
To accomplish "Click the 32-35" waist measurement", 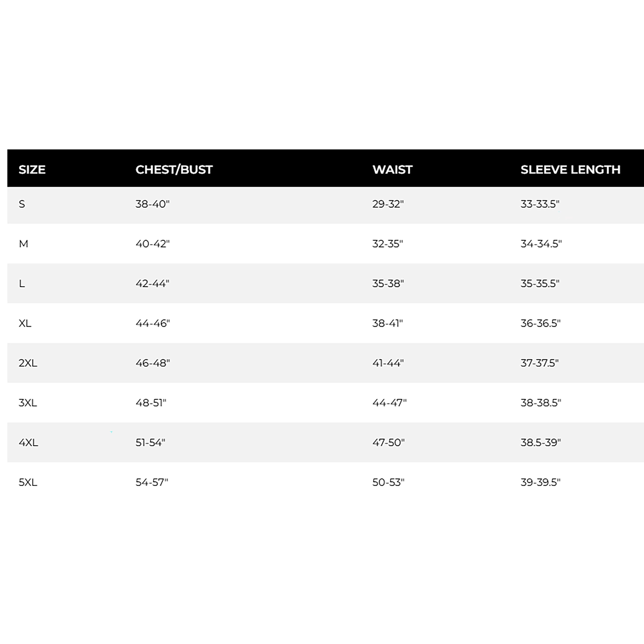I will [x=387, y=244].
